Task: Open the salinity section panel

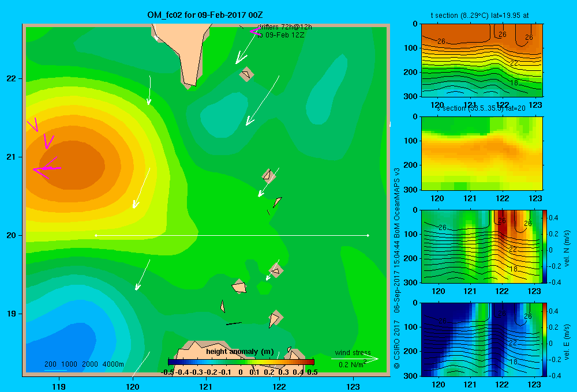Action: point(482,153)
